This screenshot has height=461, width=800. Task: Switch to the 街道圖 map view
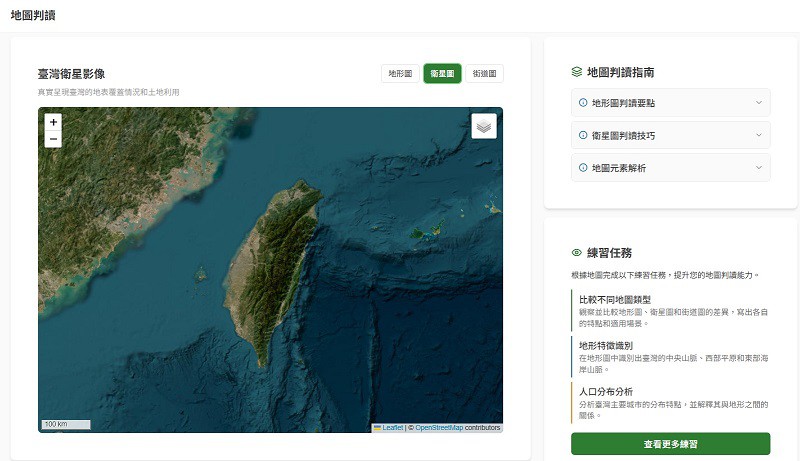pyautogui.click(x=484, y=74)
